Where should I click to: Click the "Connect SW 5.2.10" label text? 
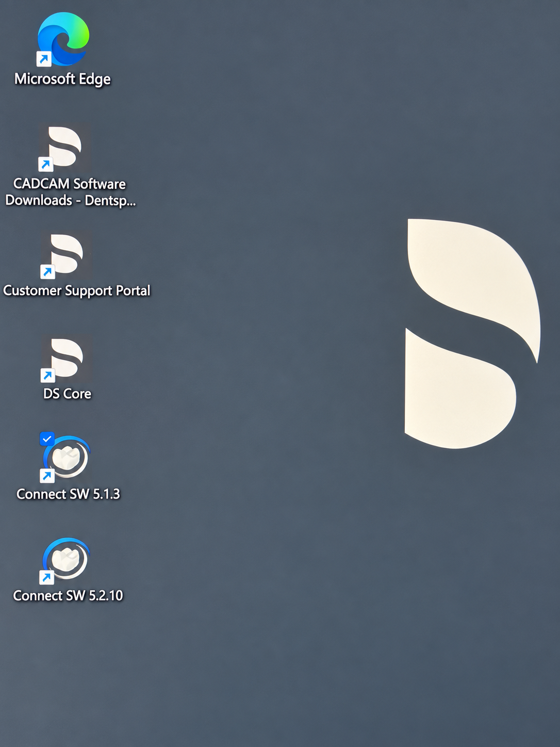click(x=68, y=596)
